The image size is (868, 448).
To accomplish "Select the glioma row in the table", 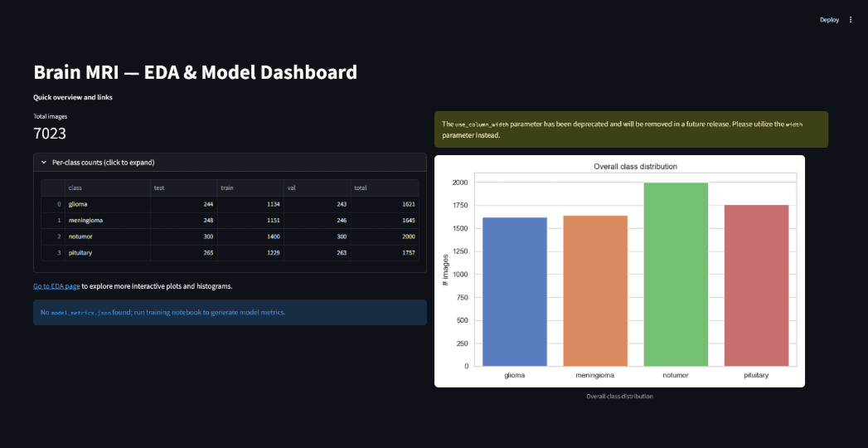I will [x=230, y=204].
